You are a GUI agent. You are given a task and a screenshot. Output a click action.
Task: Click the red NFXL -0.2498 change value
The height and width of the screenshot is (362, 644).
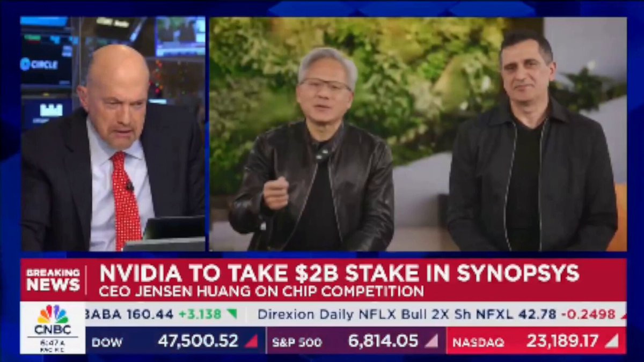588,314
